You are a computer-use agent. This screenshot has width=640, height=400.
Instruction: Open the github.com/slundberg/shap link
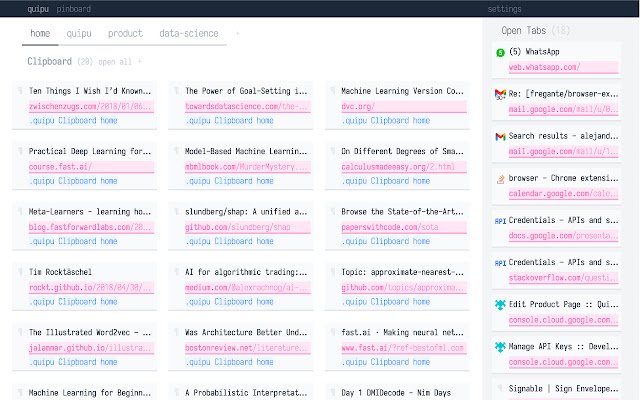tap(247, 227)
